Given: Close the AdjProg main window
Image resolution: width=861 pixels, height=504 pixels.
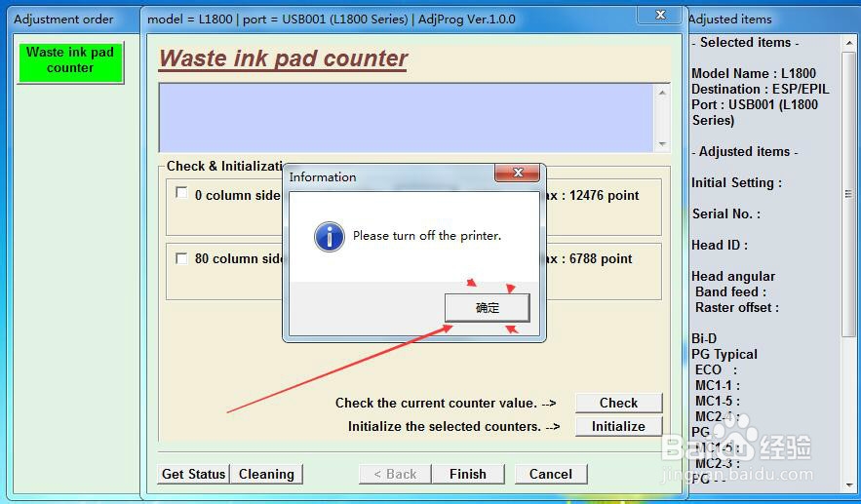Looking at the screenshot, I should coord(660,15).
